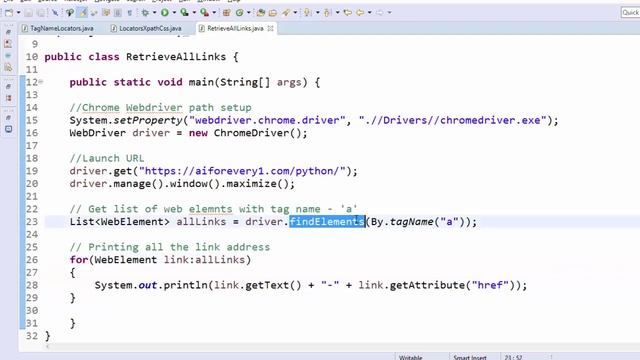Click the teal icon below Package Explorer

8,56
